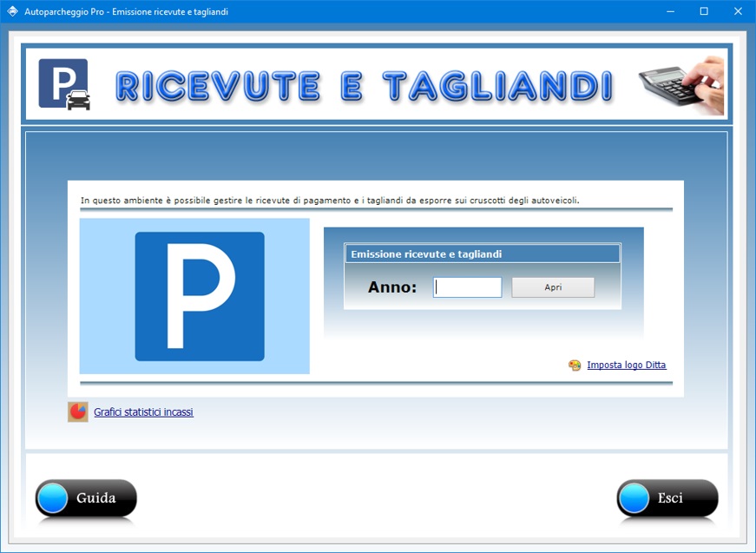The image size is (756, 553).
Task: Click the Anno label text
Action: pos(391,287)
